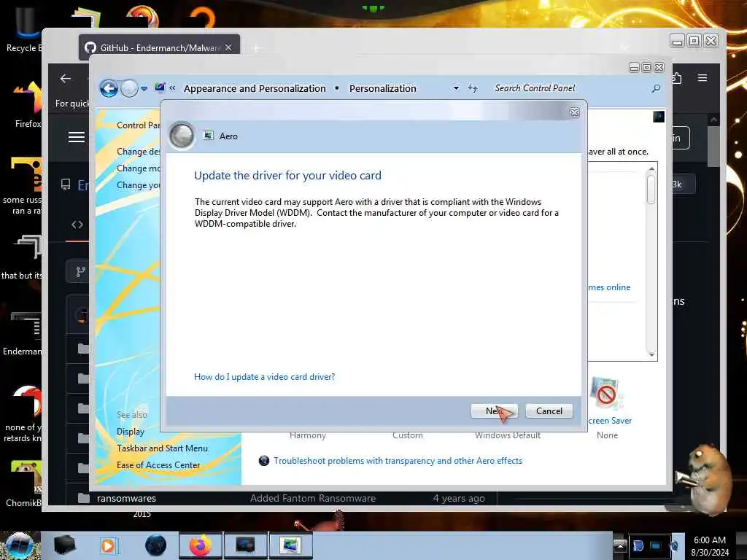
Task: Open Display link under See also
Action: [x=131, y=432]
